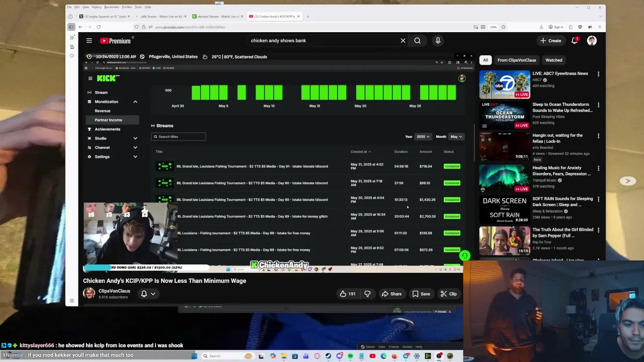Open the subscription notification bell dropdown
The height and width of the screenshot is (362, 644).
click(148, 294)
